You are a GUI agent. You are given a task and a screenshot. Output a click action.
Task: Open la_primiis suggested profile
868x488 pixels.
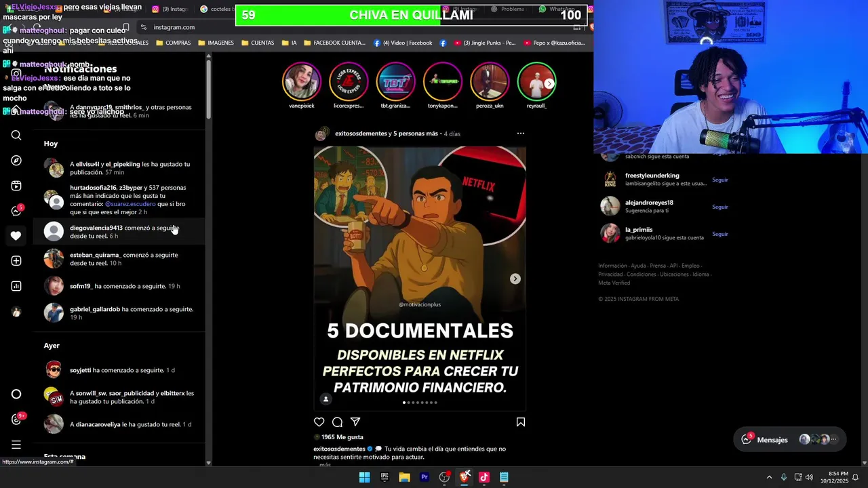coord(639,230)
